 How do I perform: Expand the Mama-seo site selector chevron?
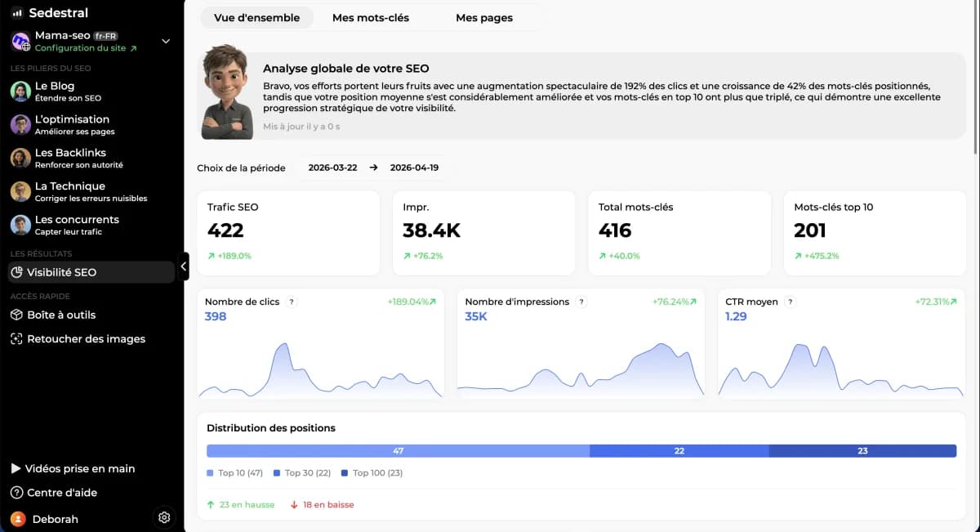pos(165,40)
